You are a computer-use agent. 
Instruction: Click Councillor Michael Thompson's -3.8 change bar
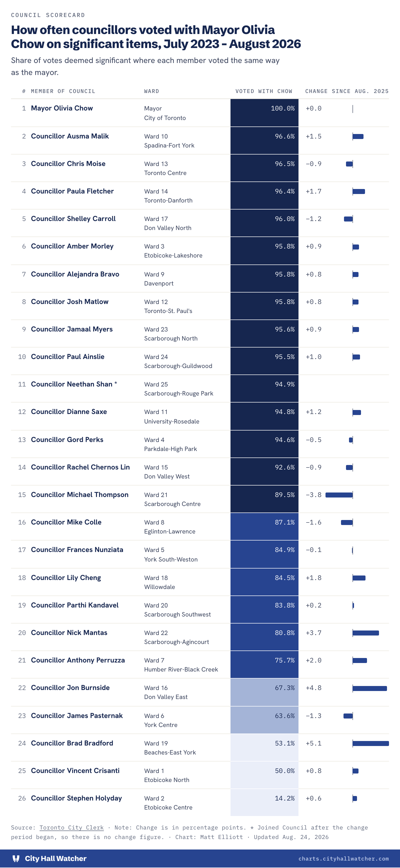tap(339, 495)
